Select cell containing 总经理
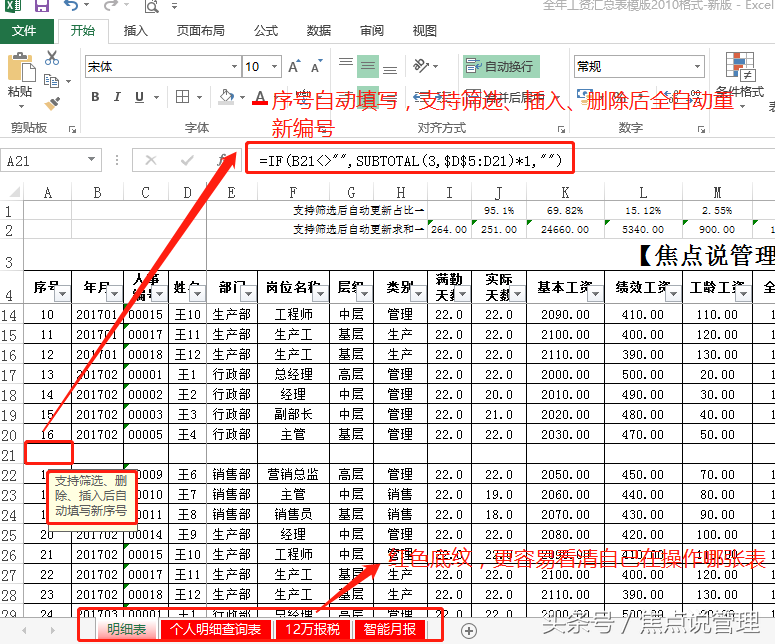This screenshot has width=775, height=644. [x=294, y=375]
